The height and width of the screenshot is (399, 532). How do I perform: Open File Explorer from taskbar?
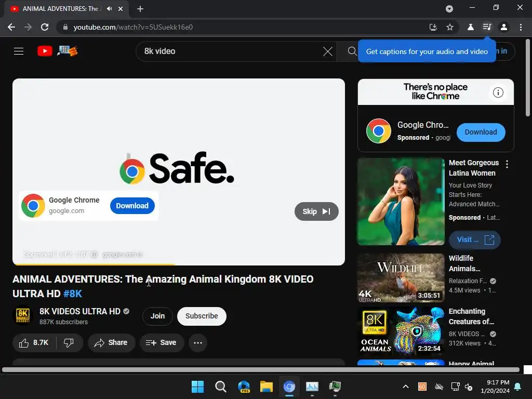[267, 387]
